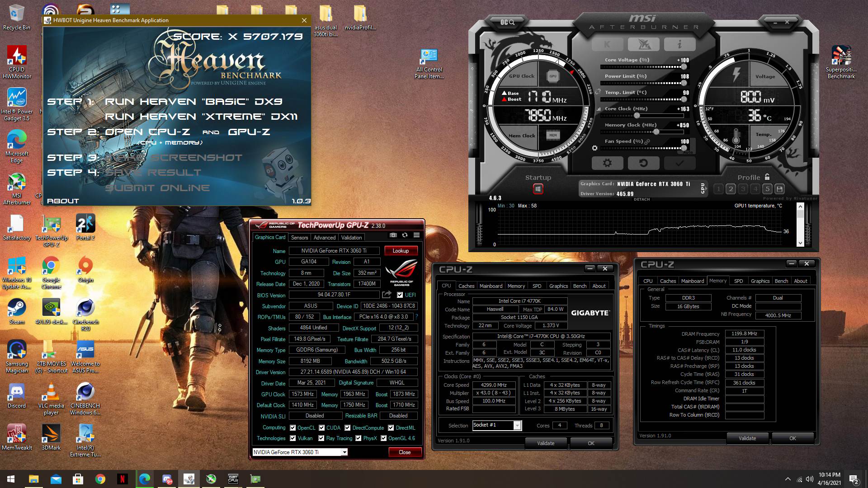The width and height of the screenshot is (868, 488).
Task: Click the Afterburner Kombustor K button
Action: 607,44
